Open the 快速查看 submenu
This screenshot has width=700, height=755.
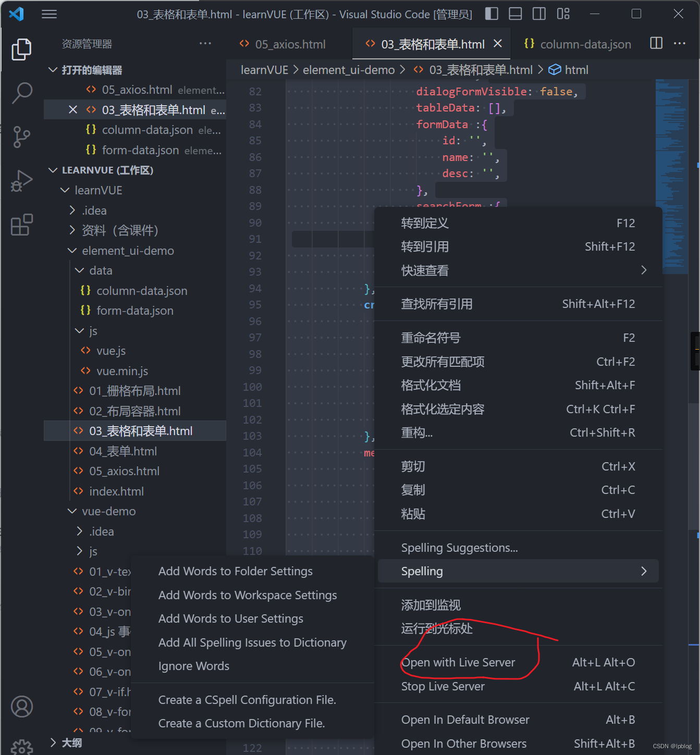(x=518, y=270)
